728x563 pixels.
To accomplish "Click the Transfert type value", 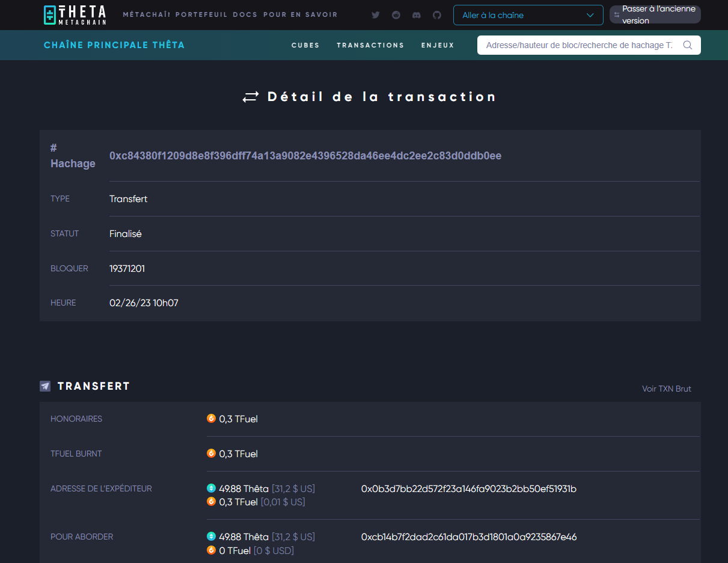I will click(128, 198).
